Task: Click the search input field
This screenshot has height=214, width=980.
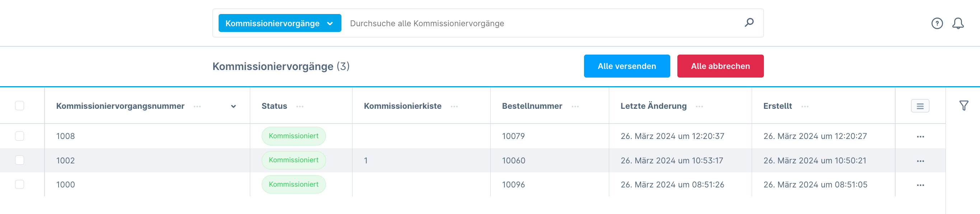Action: [495, 23]
